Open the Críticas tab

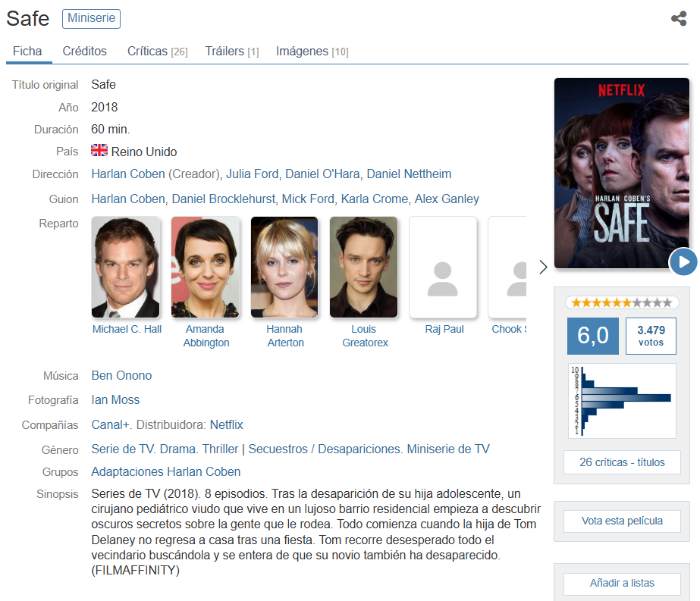(158, 52)
